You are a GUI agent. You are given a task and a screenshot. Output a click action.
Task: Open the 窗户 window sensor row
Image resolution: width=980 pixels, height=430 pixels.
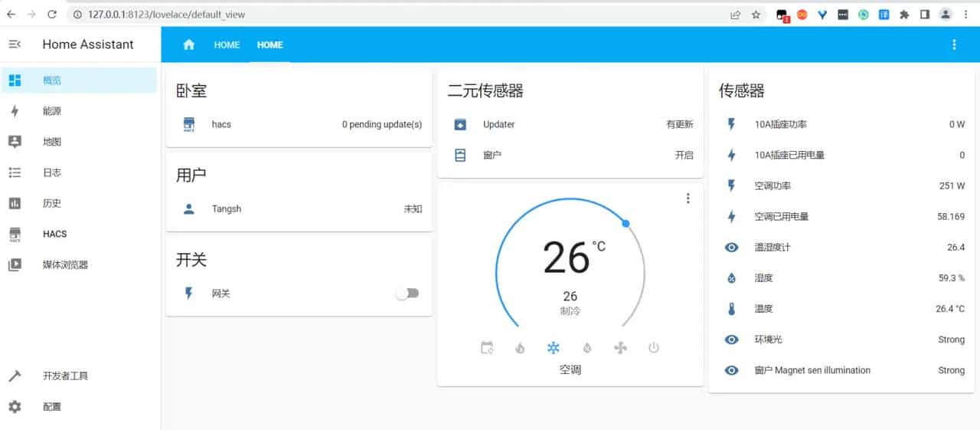point(570,155)
